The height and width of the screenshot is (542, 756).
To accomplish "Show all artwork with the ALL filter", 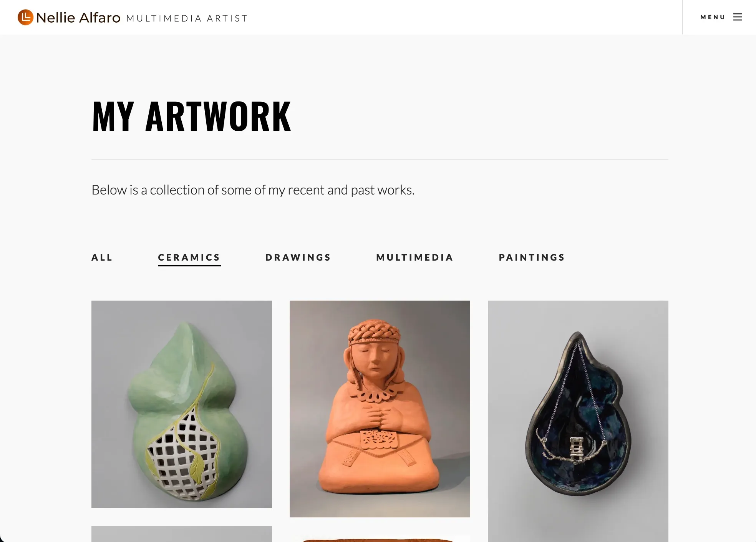I will click(x=102, y=258).
